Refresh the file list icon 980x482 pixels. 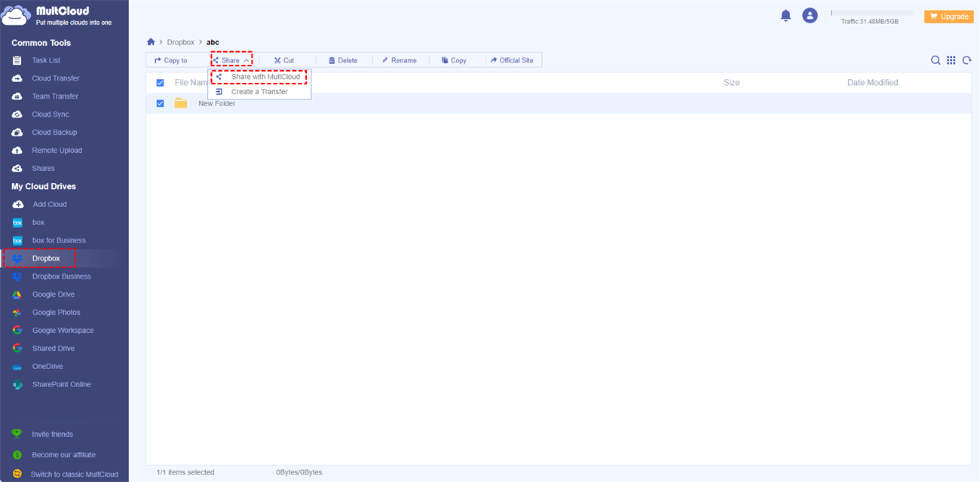click(966, 60)
